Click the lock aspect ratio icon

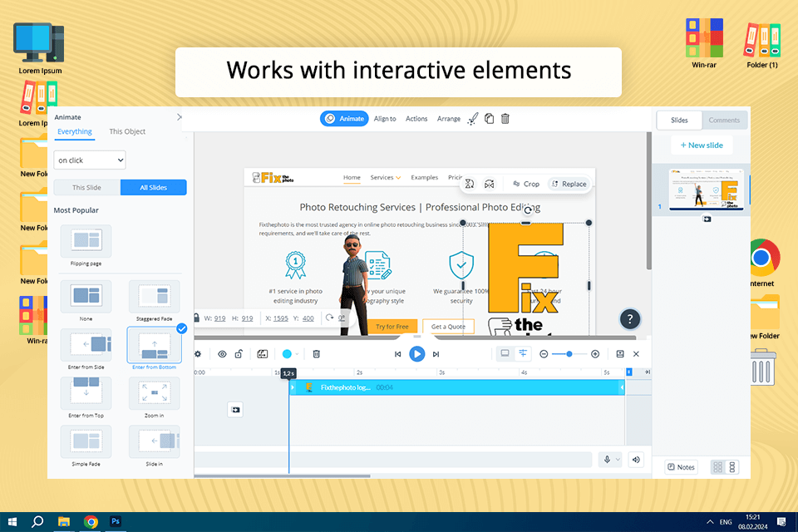[196, 318]
